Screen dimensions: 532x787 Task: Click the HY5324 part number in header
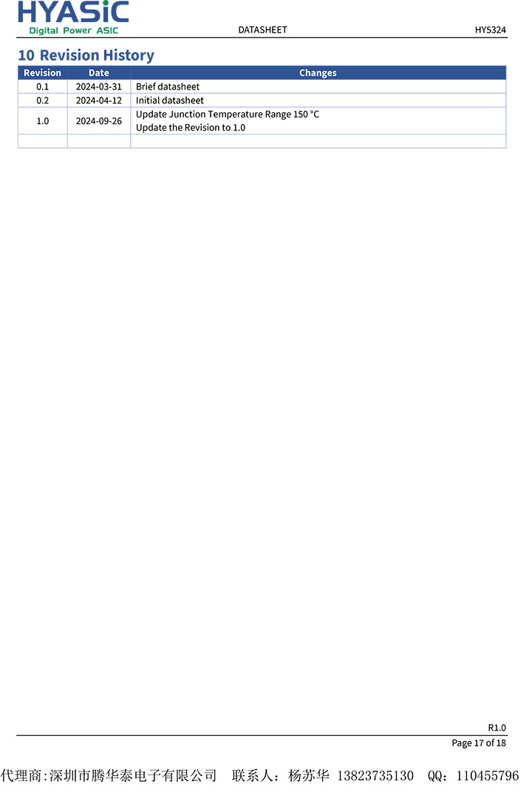[x=491, y=30]
